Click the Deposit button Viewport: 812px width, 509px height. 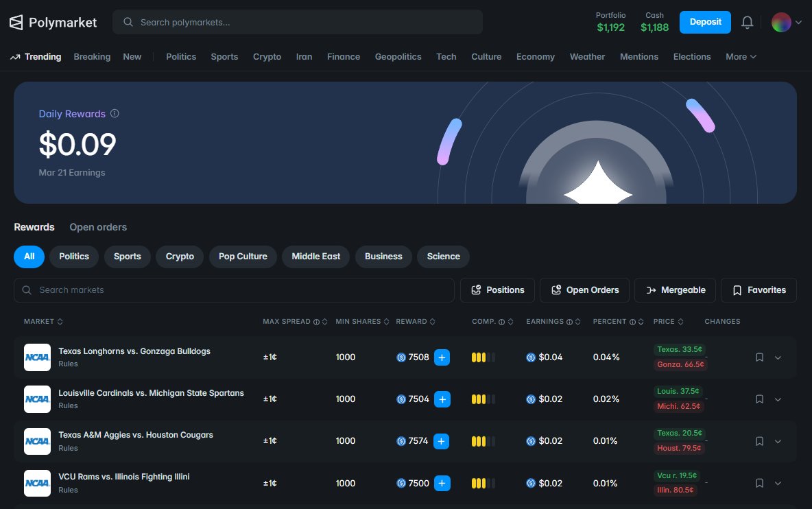point(705,22)
